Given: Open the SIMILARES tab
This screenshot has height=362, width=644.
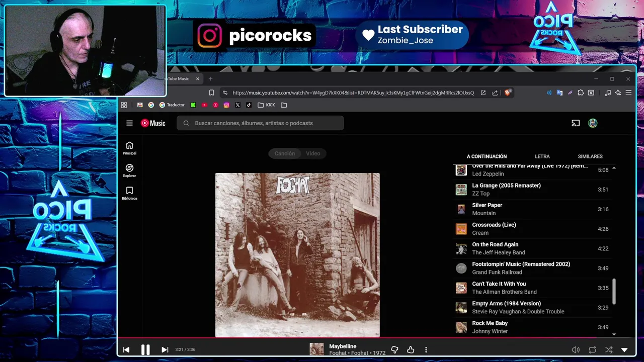Looking at the screenshot, I should click(x=590, y=156).
